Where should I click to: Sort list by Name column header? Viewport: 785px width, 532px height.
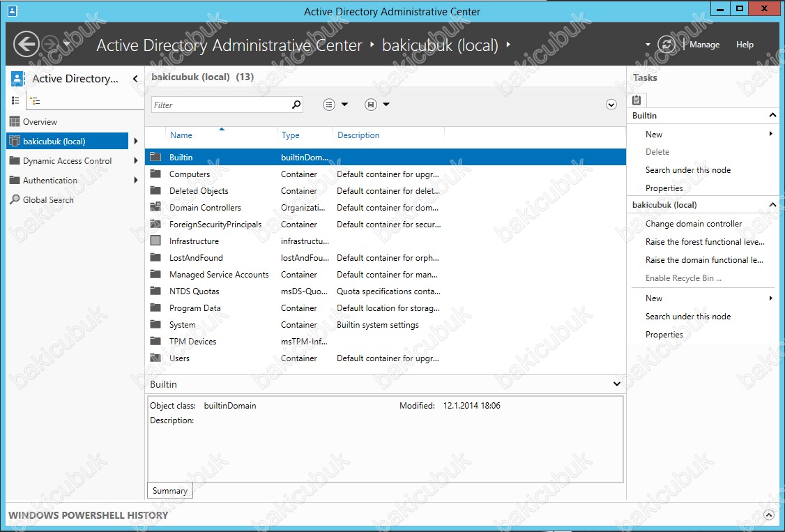point(221,135)
